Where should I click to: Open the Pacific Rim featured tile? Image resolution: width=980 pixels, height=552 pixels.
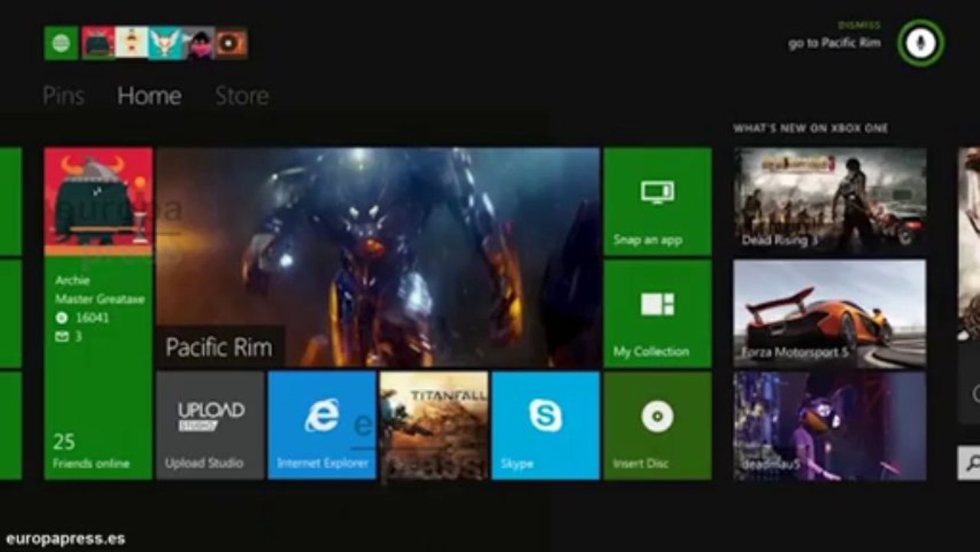[378, 258]
